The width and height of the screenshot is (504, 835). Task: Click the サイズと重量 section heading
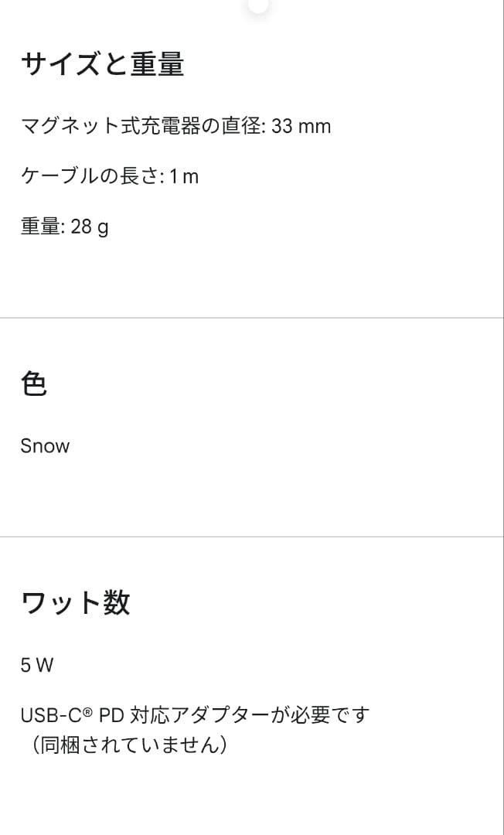tap(102, 64)
